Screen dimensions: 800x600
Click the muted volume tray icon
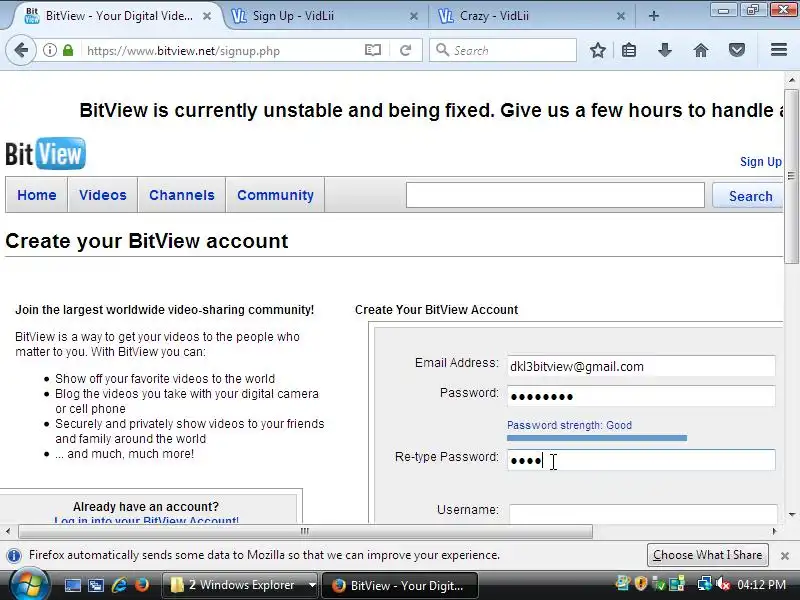pos(723,584)
